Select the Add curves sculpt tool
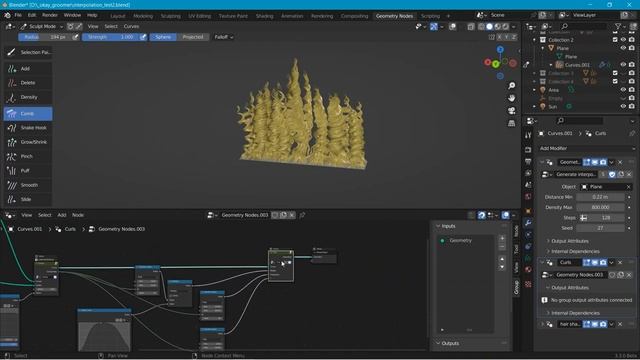 28,69
